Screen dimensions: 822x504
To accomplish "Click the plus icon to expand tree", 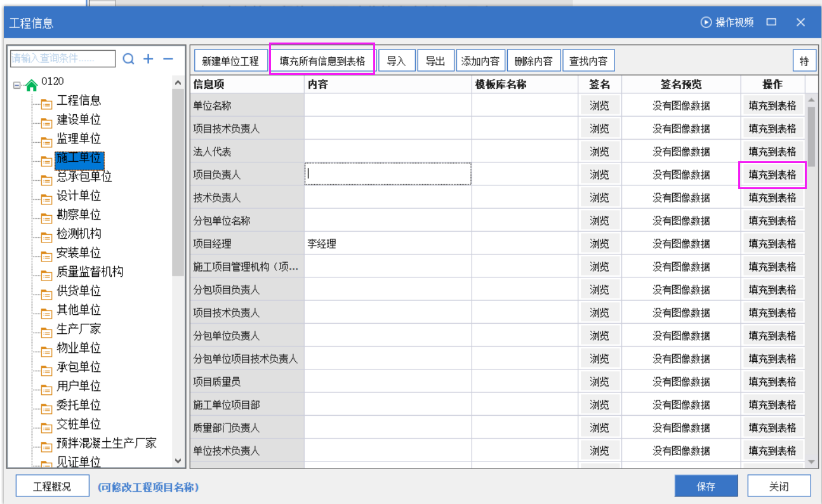I will 149,59.
